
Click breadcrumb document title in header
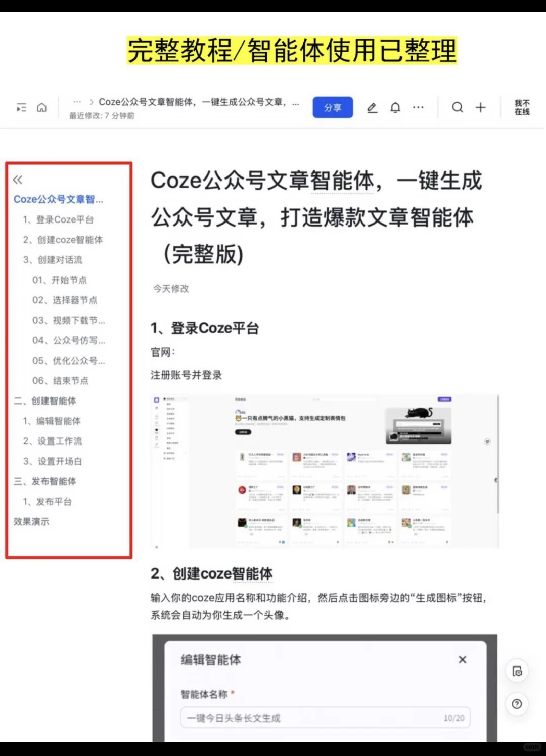199,102
